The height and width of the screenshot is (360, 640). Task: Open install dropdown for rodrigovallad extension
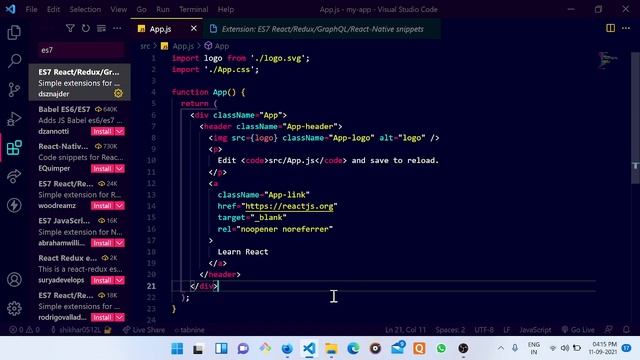[120, 317]
